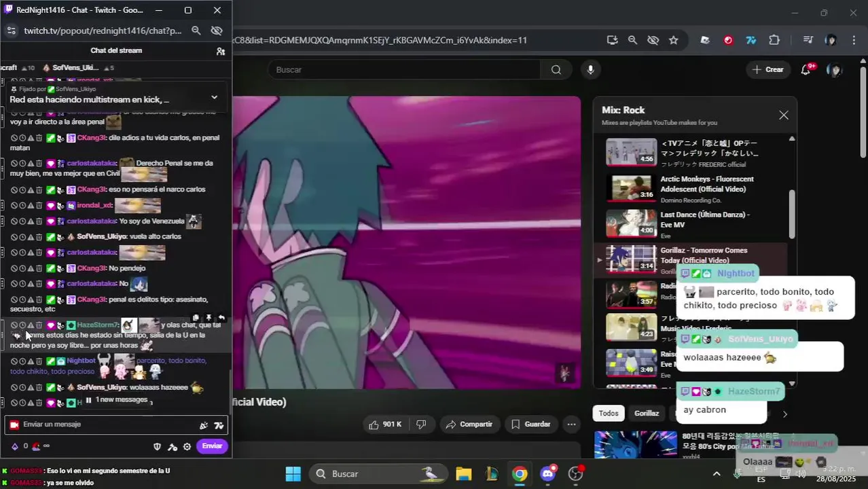
Task: Install app icon in Chrome address bar
Action: point(612,40)
